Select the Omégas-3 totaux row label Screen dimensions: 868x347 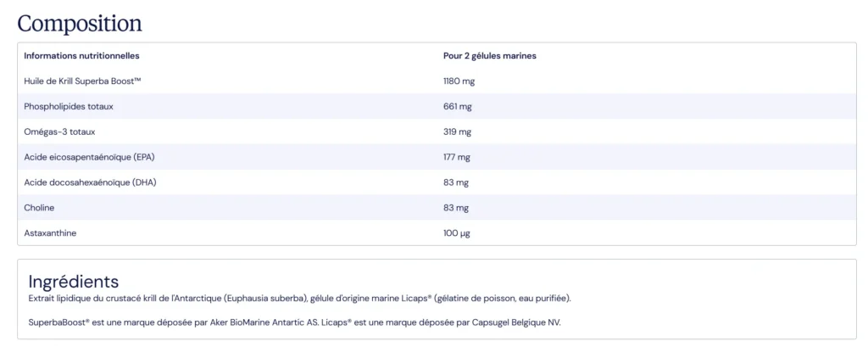[62, 132]
